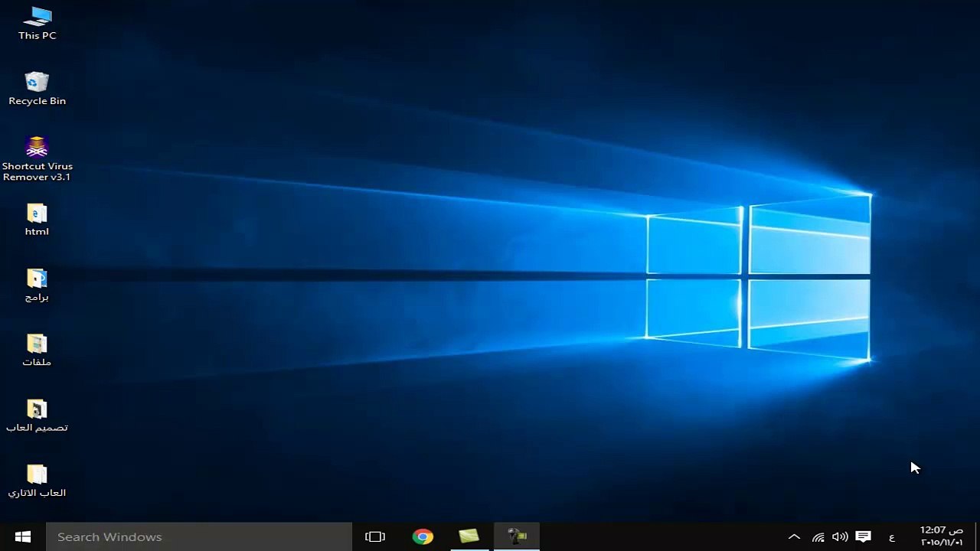Open the Windows Start menu
980x551 pixels.
(x=23, y=536)
